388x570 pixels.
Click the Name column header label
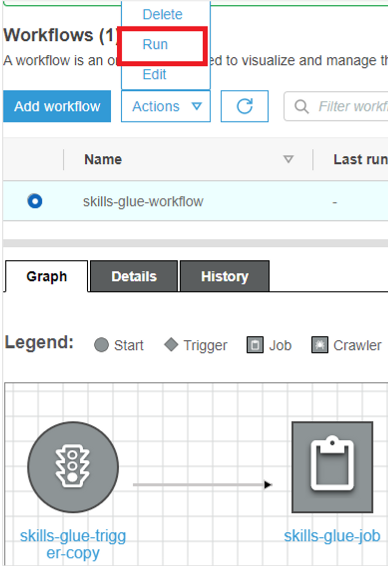point(103,159)
